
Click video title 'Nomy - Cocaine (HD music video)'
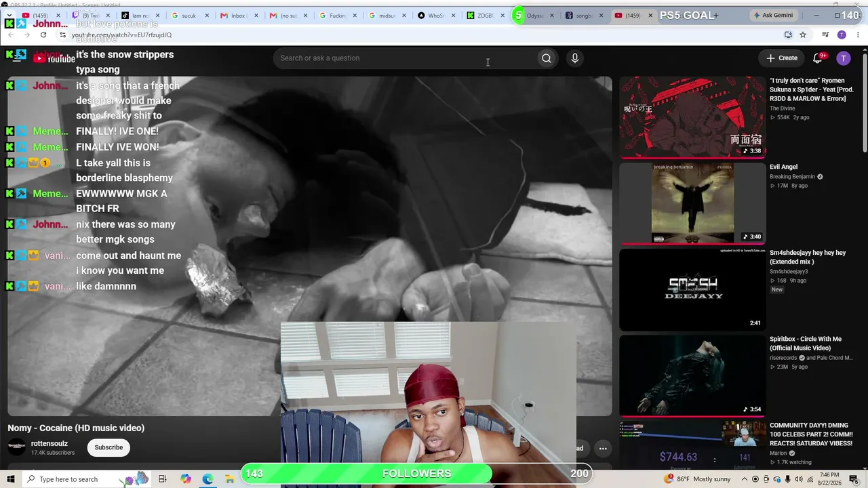tap(76, 428)
